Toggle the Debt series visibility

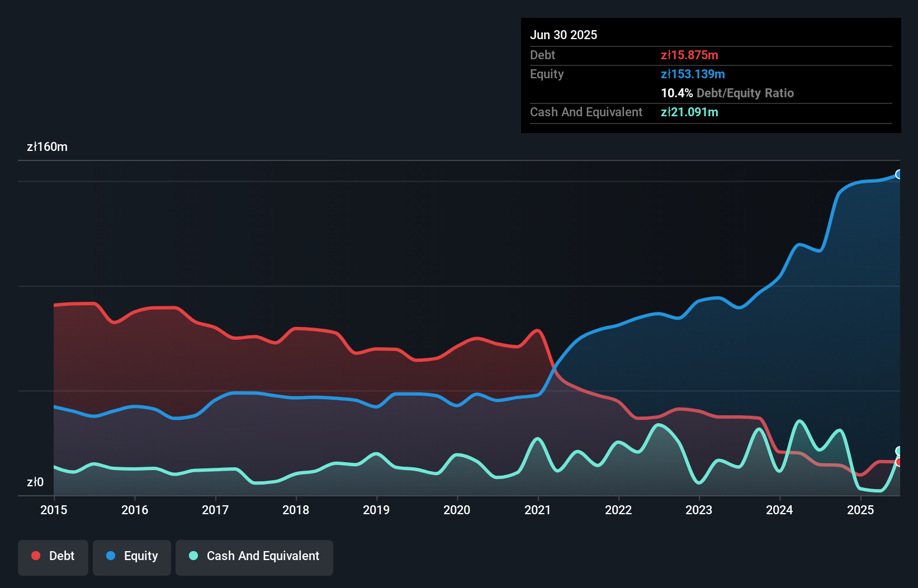[53, 556]
